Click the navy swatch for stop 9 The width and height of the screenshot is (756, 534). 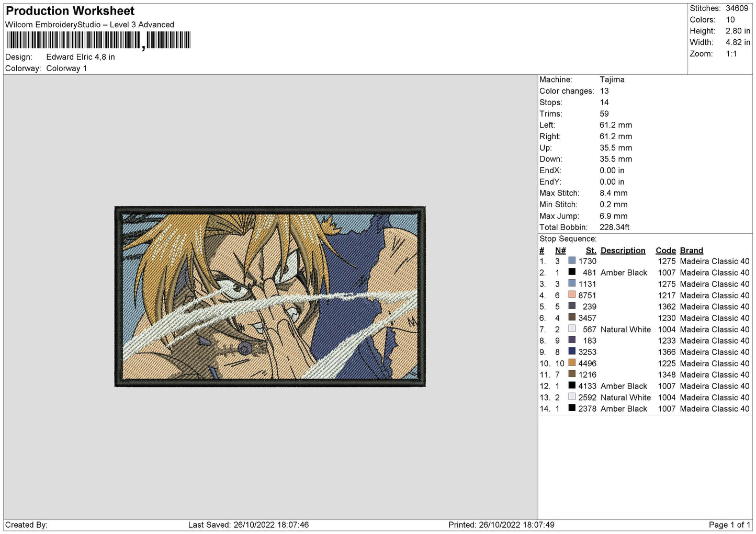point(572,351)
